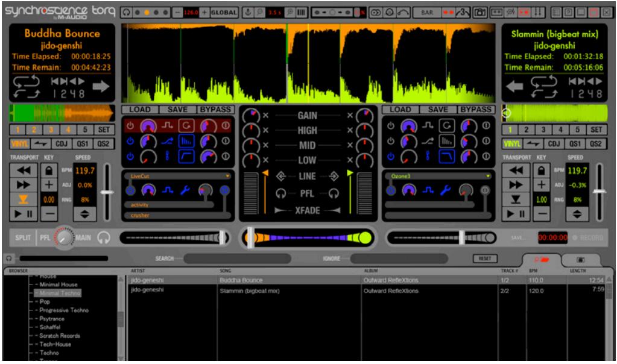Click the right deck cue button
The image size is (617, 364).
[516, 199]
